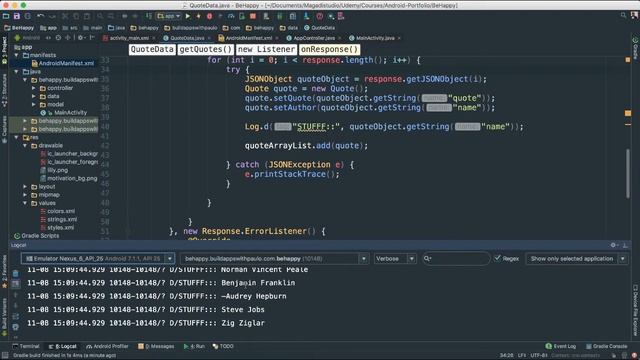Click the Logcat panel settings gear icon
Viewport: 640px width, 360px height.
[613, 245]
